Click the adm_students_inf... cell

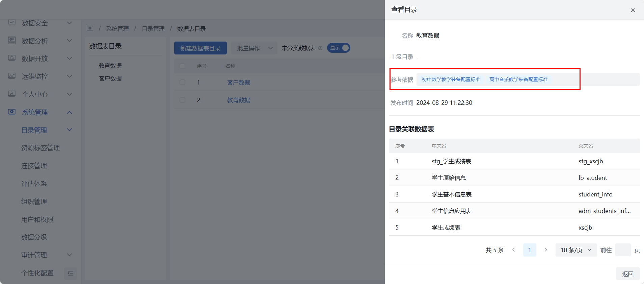[x=605, y=211]
